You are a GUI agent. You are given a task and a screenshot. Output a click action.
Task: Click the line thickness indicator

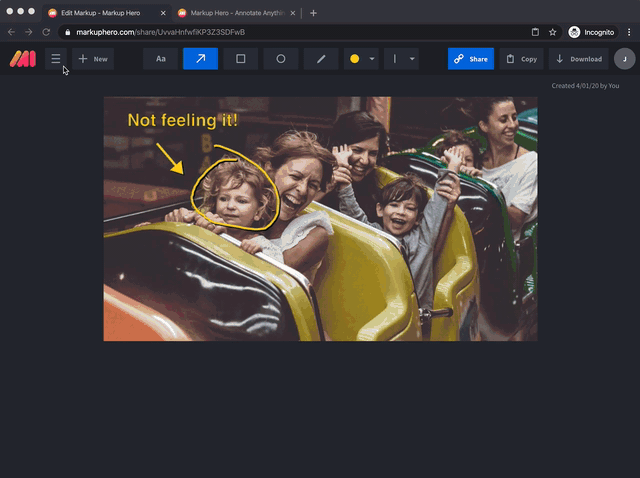[395, 59]
